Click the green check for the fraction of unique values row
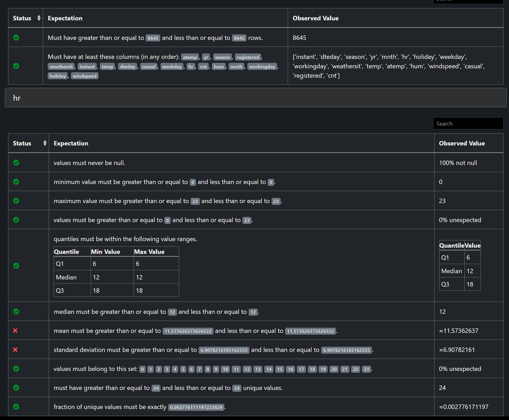509x420 pixels. (x=16, y=407)
